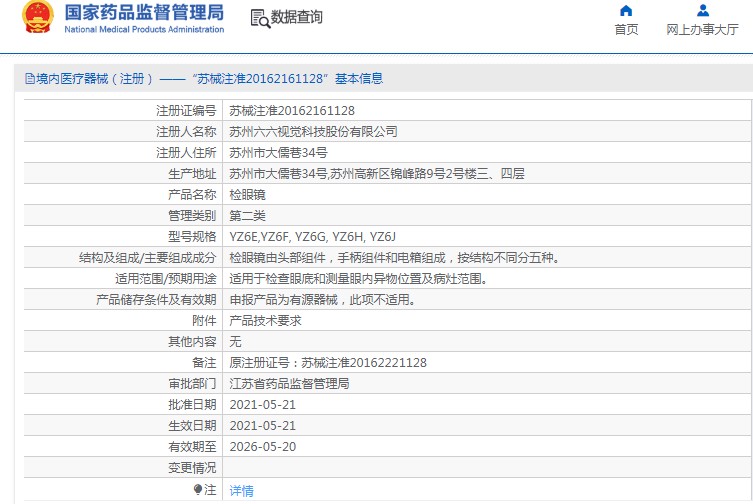Viewport: 753px width, 504px height.
Task: Click the 网上办事大厅 person icon
Action: click(x=703, y=11)
